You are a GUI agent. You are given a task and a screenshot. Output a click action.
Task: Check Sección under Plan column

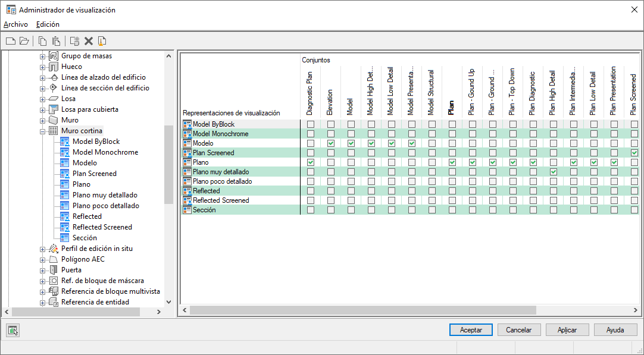[452, 210]
